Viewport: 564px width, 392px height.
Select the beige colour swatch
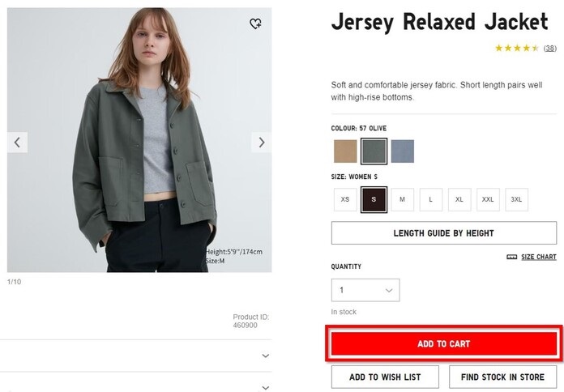pos(345,151)
